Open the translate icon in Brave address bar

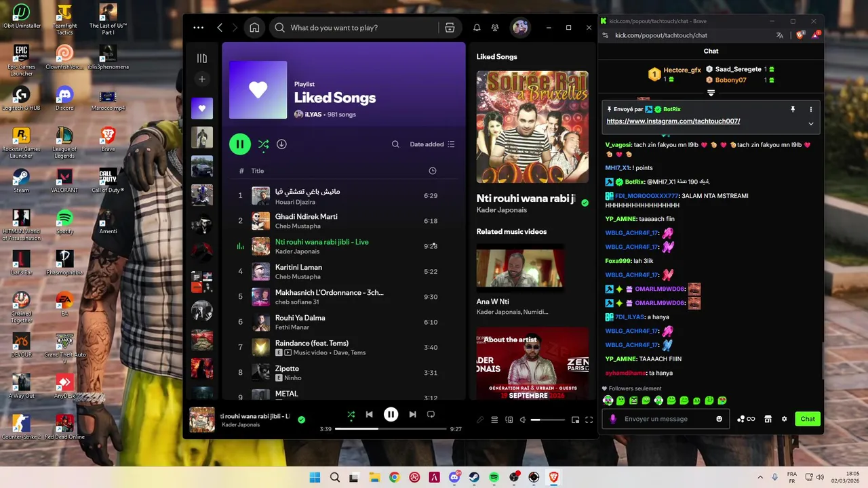[780, 35]
